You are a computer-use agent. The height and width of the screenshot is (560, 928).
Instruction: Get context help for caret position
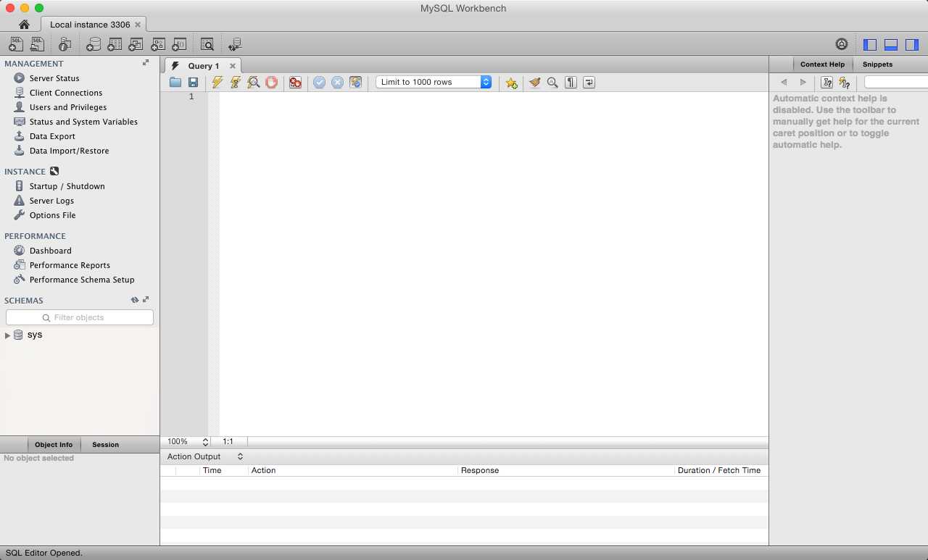(x=826, y=83)
